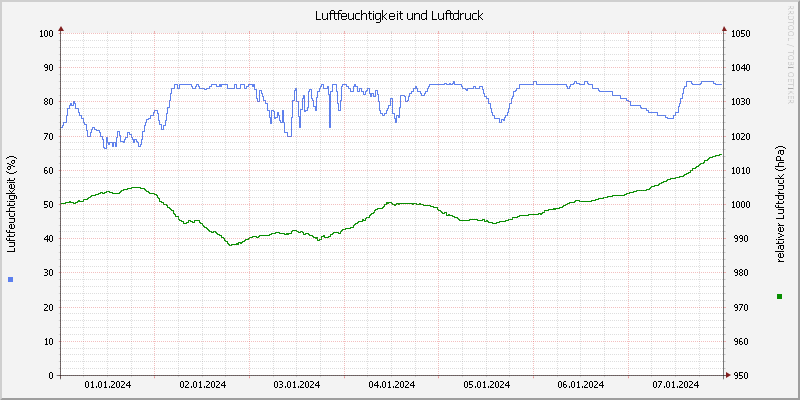Select the date label 06.01.2024
Viewport: 800px width, 400px height.
click(x=581, y=385)
